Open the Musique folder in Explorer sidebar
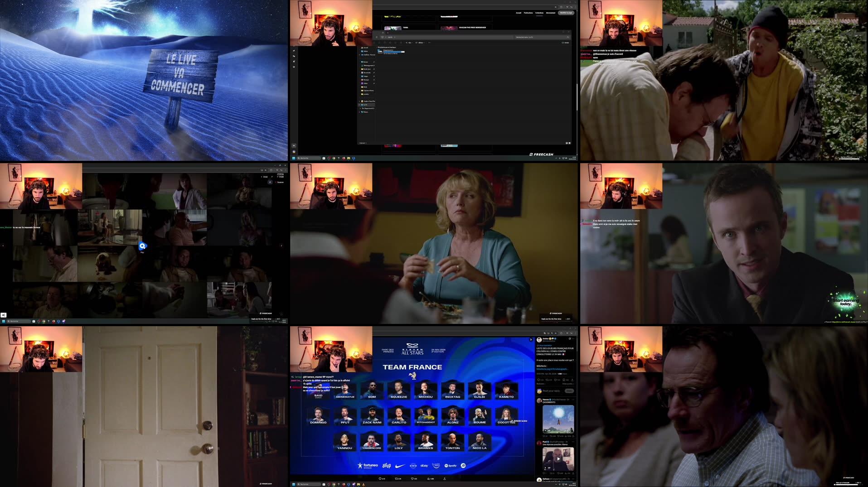 pyautogui.click(x=367, y=80)
